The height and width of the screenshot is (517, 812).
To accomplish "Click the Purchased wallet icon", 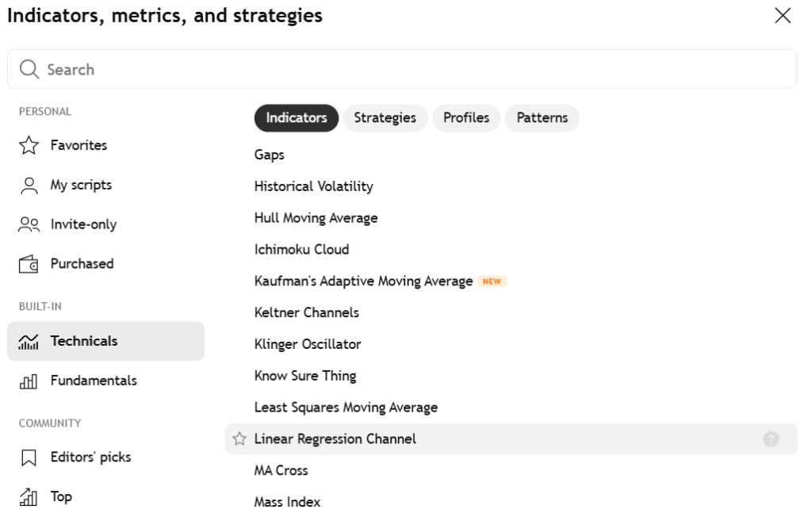I will [29, 264].
